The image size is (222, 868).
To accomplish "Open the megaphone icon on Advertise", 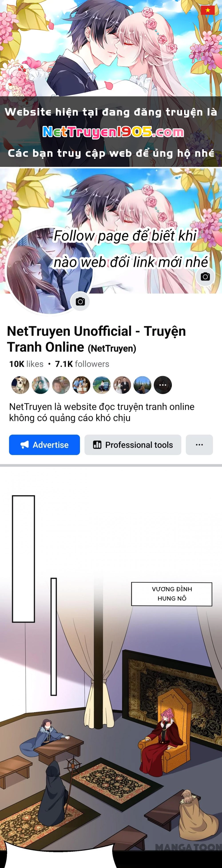I will pos(25,445).
